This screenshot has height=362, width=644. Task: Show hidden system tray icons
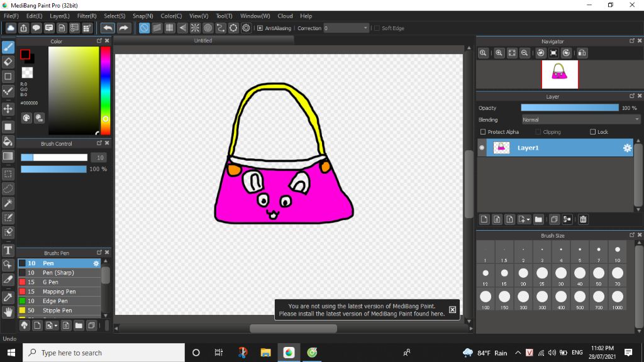(x=518, y=353)
